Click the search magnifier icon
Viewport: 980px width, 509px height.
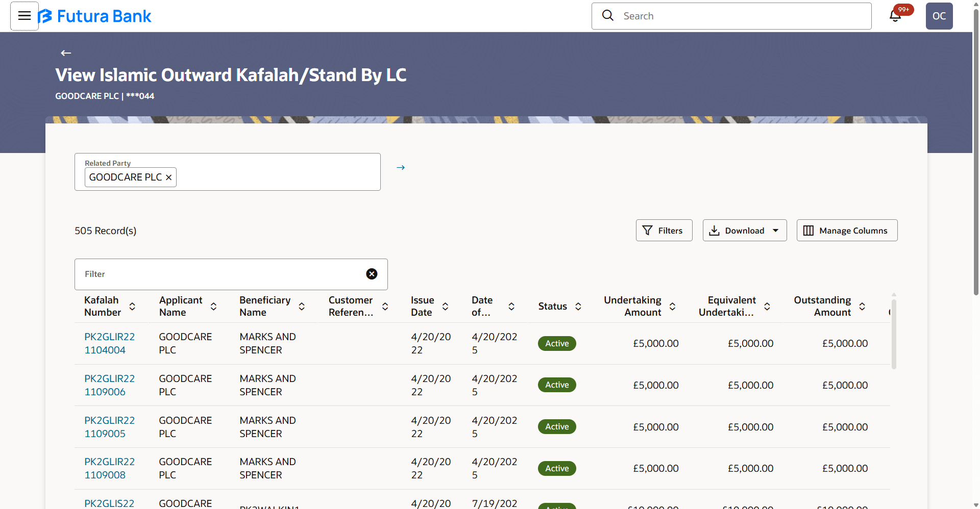(x=607, y=16)
